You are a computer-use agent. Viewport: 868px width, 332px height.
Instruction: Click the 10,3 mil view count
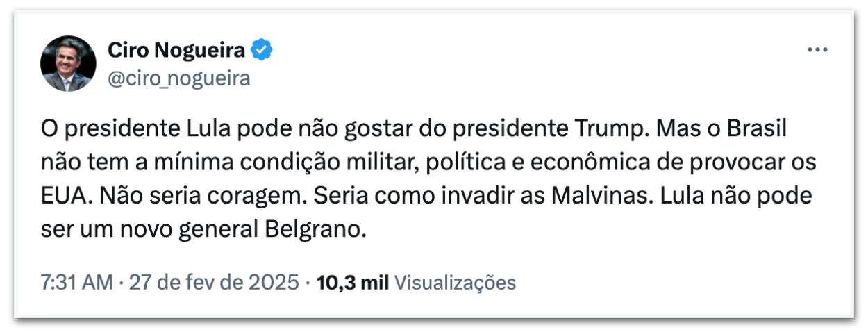point(353,283)
